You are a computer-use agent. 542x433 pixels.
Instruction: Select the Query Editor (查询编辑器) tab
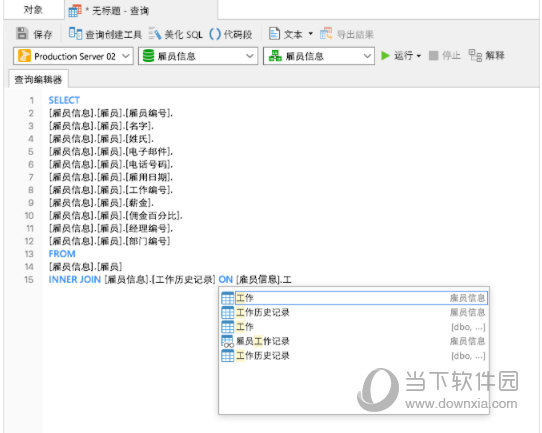(38, 79)
